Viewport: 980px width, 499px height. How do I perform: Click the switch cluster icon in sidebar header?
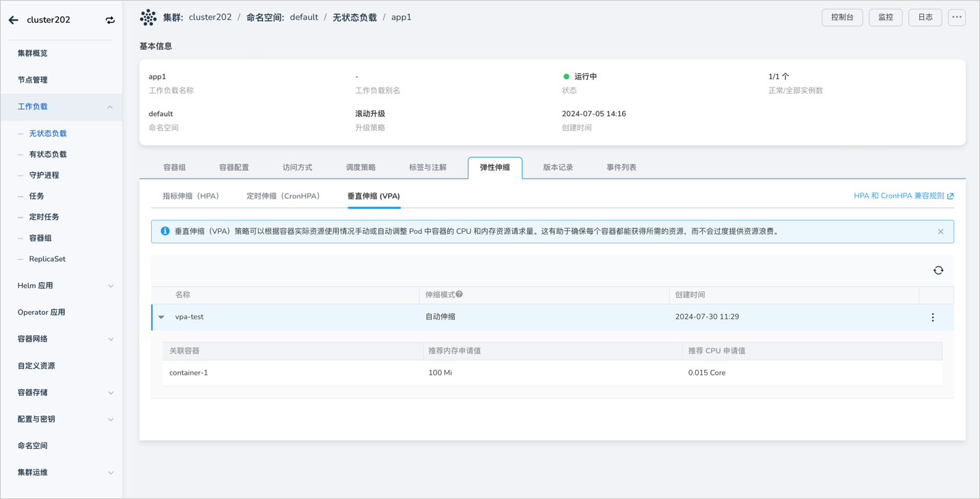(110, 21)
